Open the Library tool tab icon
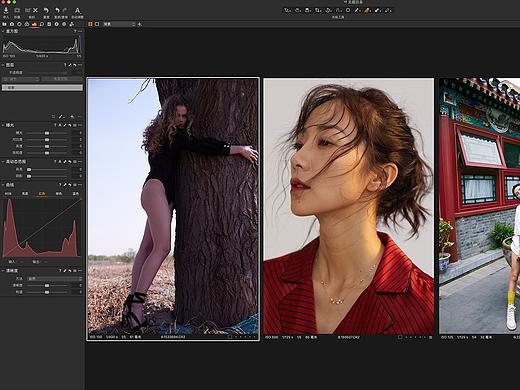 (5, 24)
